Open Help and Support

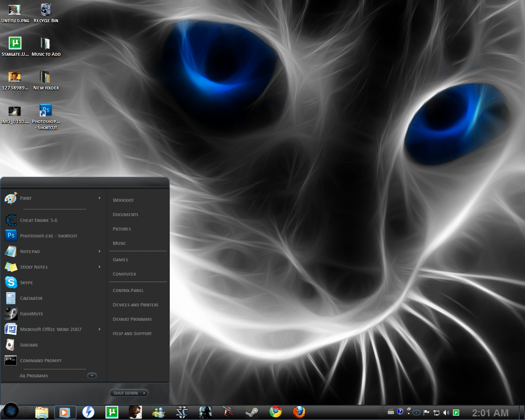132,333
